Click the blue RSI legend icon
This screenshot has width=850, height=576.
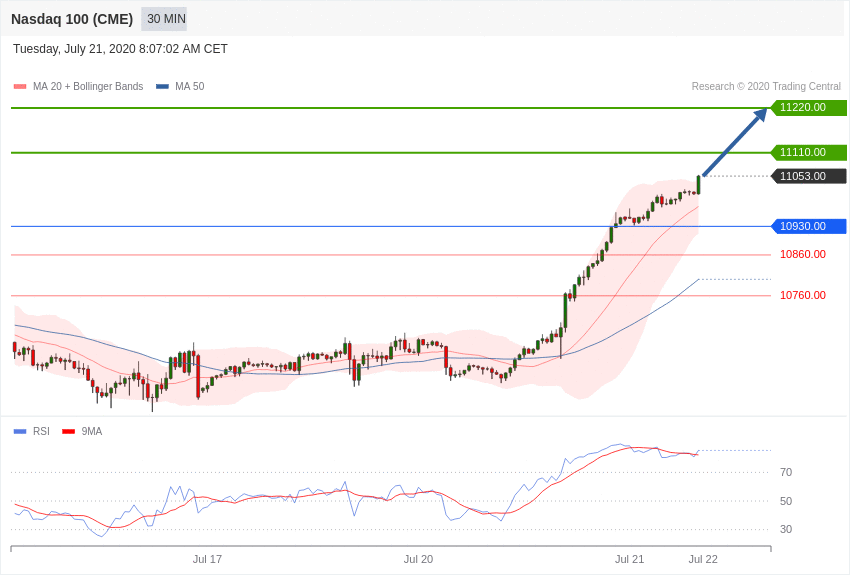20,432
